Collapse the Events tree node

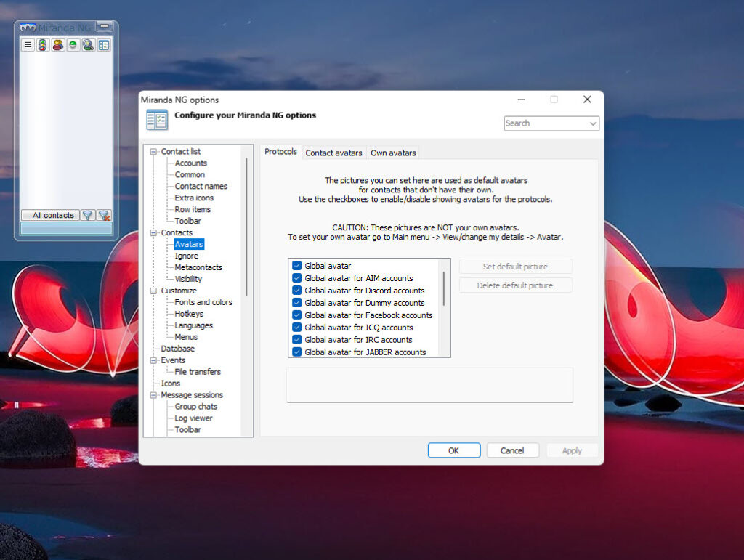pos(153,360)
